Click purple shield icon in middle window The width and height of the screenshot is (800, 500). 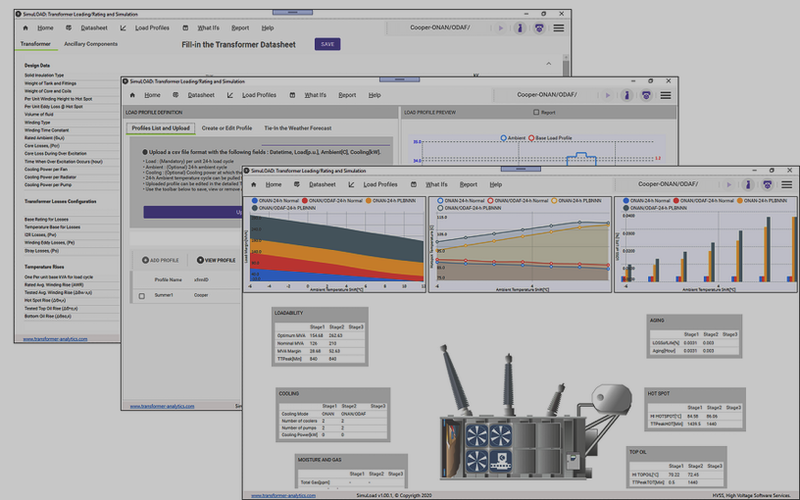(646, 95)
